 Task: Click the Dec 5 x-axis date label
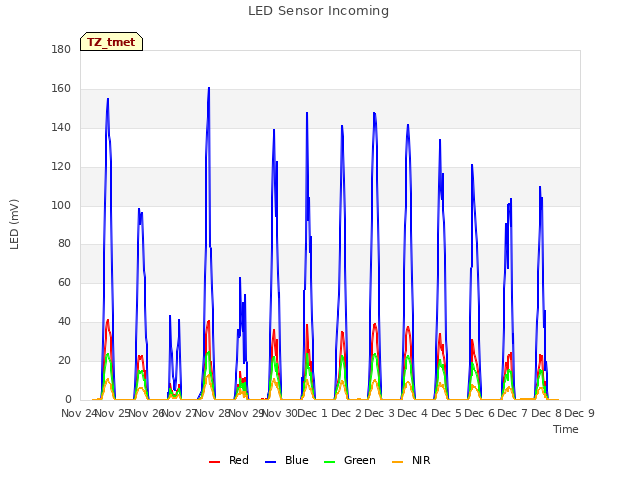tap(446, 413)
